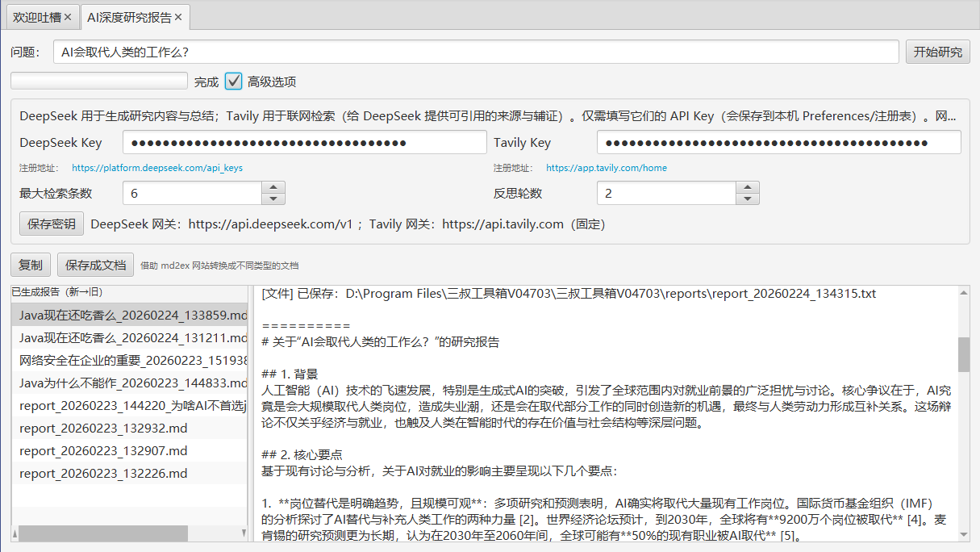
Task: Switch to the 欢迎吐槽 tab
Action: [35, 17]
